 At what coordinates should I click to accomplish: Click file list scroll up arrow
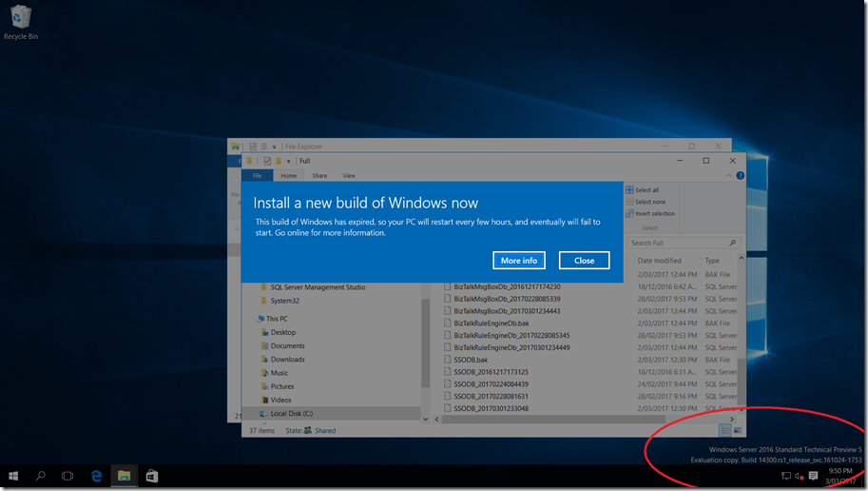coord(742,258)
